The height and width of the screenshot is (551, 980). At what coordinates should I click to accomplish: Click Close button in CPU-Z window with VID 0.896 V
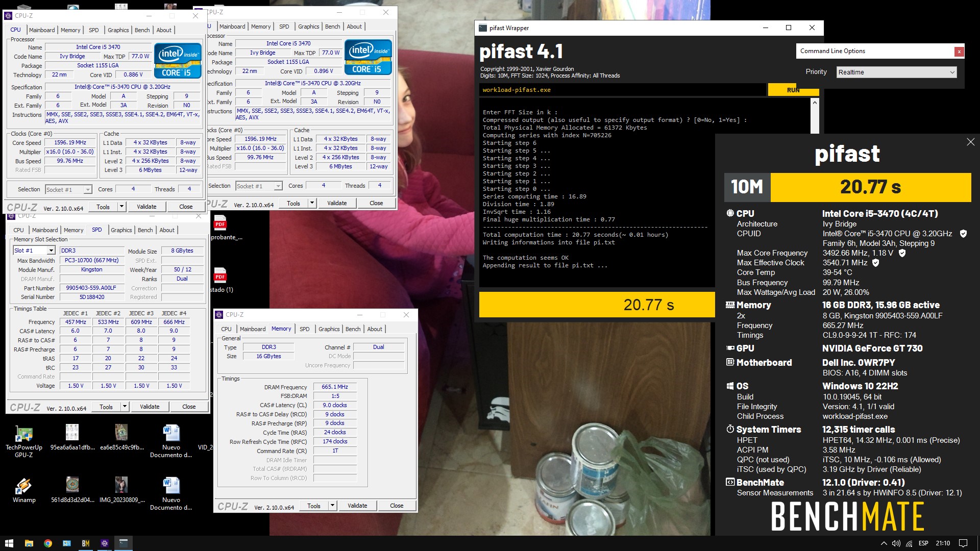(376, 203)
